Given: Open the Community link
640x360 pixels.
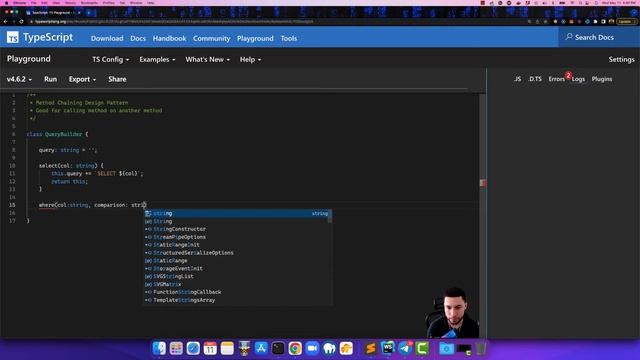Looking at the screenshot, I should 211,38.
